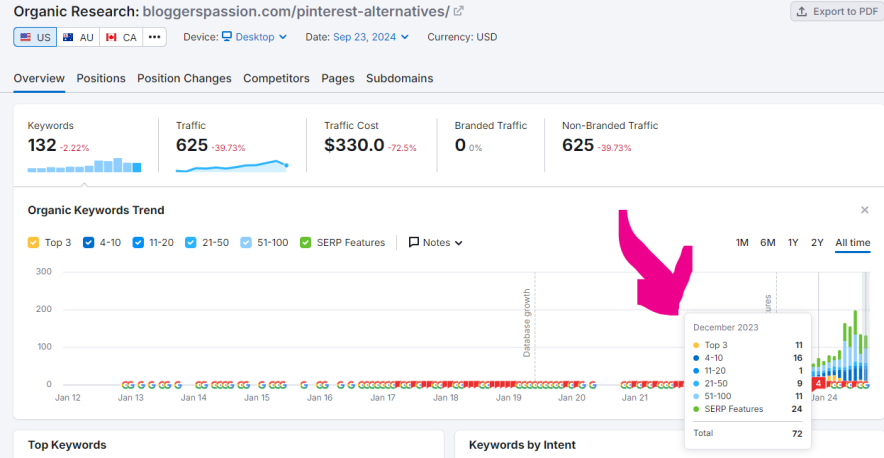Viewport: 884px width, 458px height.
Task: Toggle the 21-50 positions checkbox
Action: (x=191, y=243)
